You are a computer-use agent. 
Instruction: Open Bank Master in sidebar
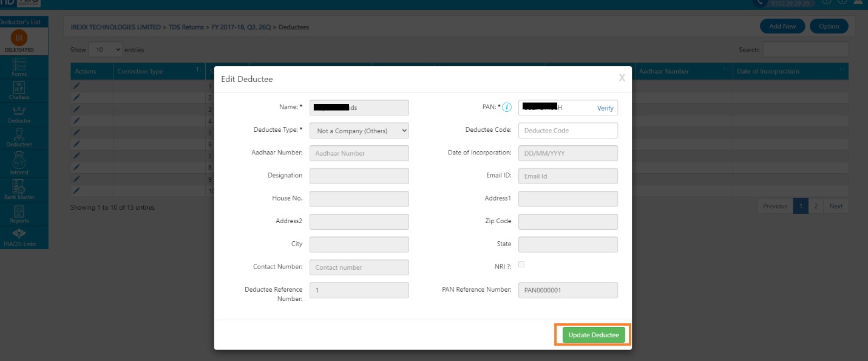tap(19, 190)
